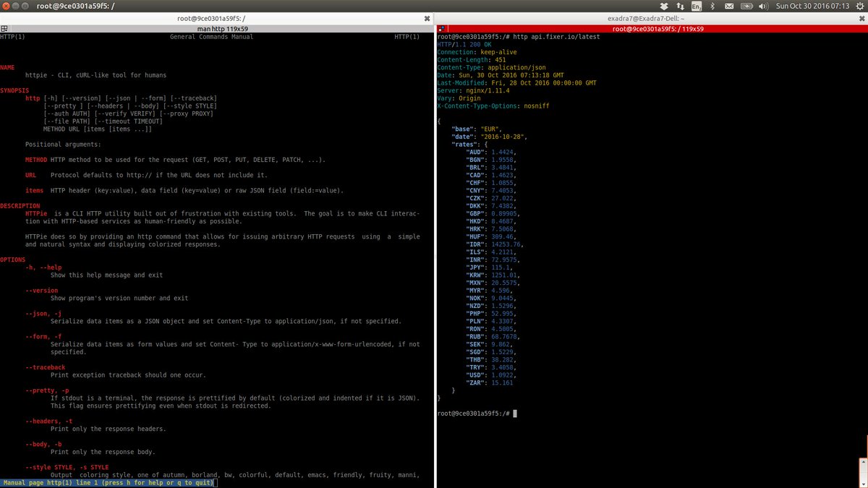Click the '--json, -j' option entry
The height and width of the screenshot is (488, 868).
pyautogui.click(x=43, y=314)
